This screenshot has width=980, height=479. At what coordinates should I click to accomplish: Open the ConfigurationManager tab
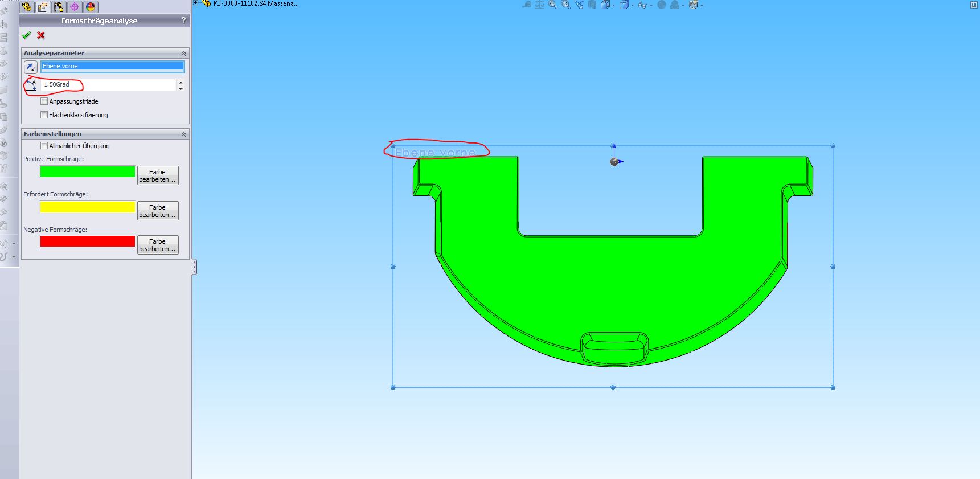(x=59, y=7)
